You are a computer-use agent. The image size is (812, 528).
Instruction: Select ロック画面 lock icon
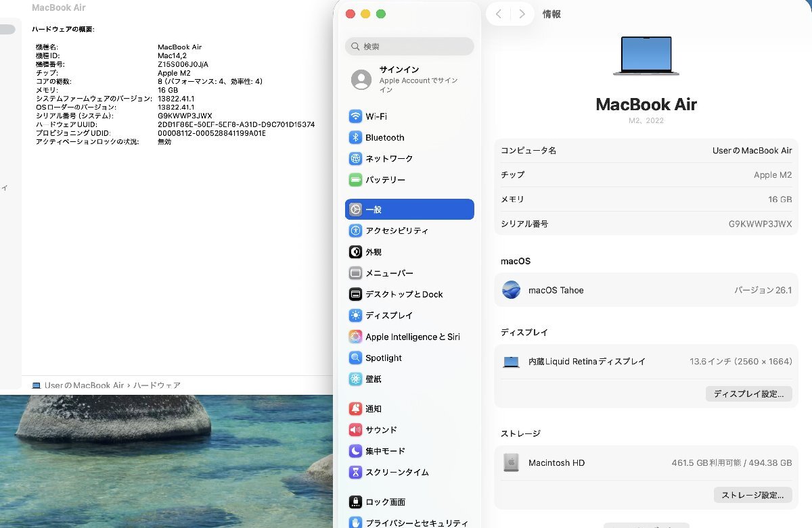pyautogui.click(x=355, y=502)
